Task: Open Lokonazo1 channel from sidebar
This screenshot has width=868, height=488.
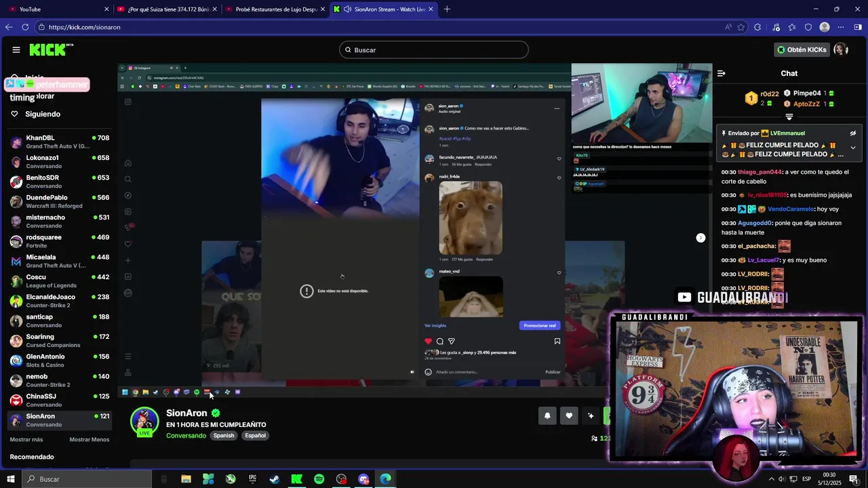Action: pos(60,161)
